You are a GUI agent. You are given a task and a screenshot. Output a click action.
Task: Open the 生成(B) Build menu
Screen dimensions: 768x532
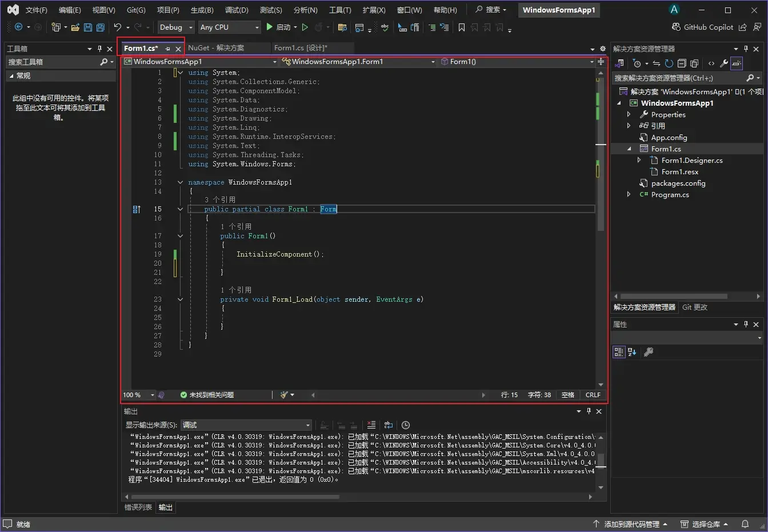202,10
